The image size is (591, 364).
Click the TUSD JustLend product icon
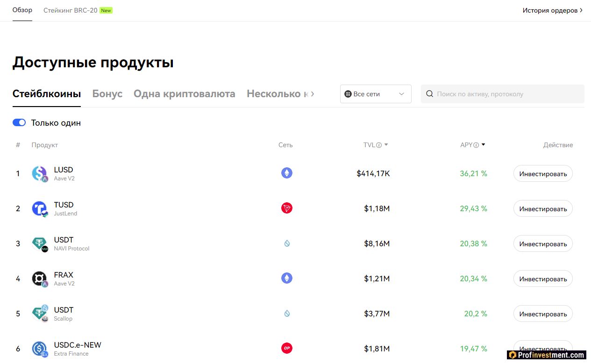coord(39,208)
